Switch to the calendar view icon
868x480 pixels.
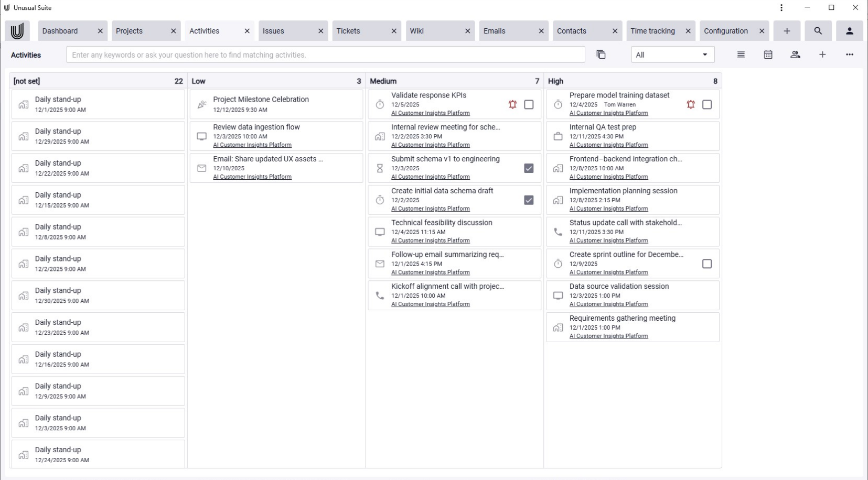tap(768, 54)
